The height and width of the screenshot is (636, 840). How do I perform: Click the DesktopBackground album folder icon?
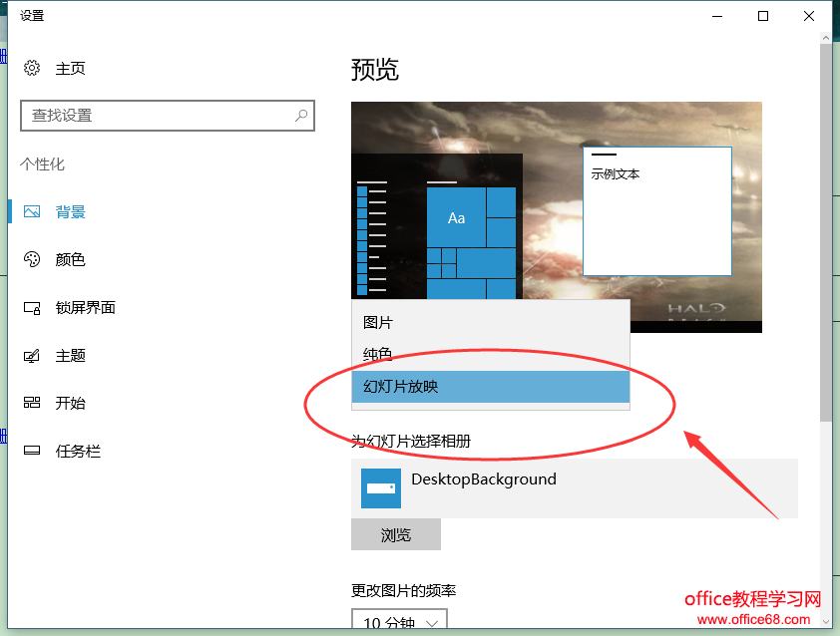coord(380,488)
